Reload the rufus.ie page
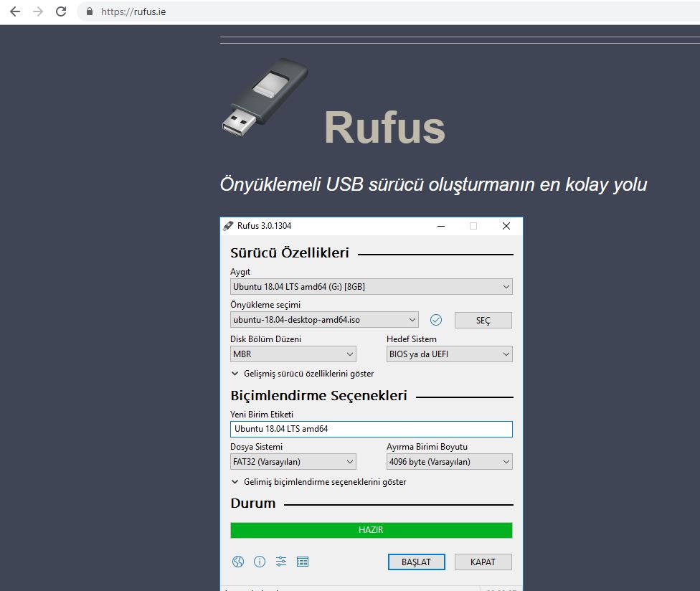 pyautogui.click(x=61, y=11)
